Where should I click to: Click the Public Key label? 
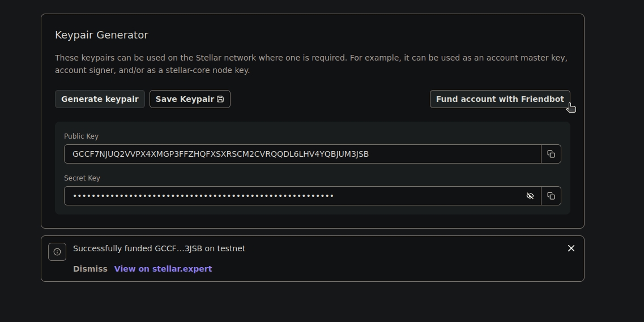(x=81, y=136)
